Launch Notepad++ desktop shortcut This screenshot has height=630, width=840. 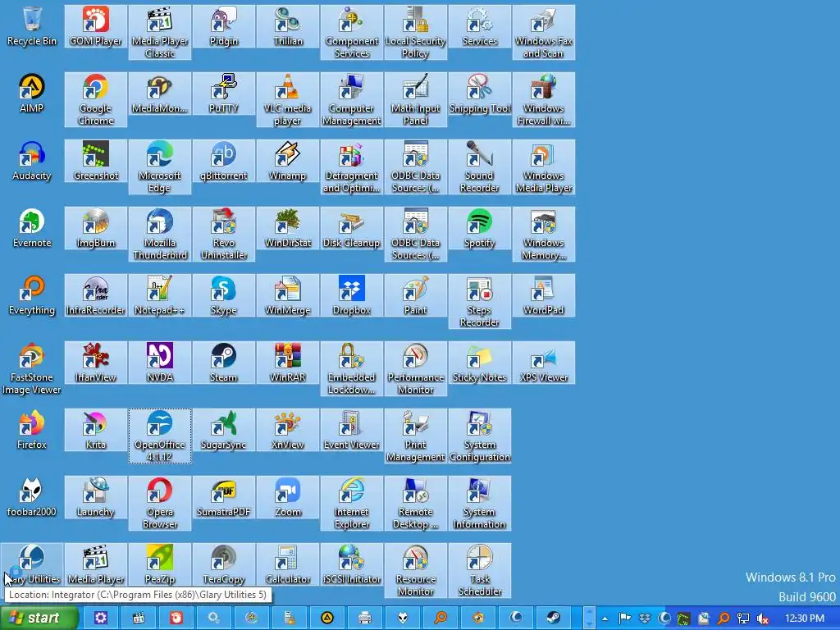click(x=160, y=295)
